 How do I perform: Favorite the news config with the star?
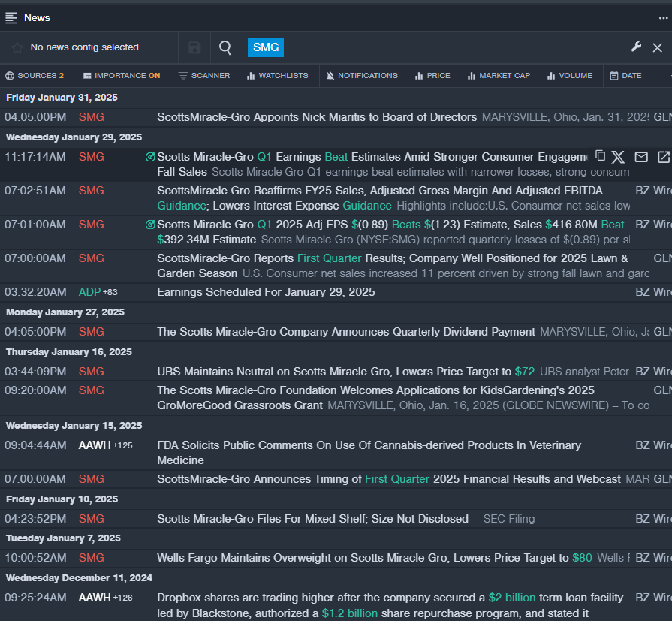[x=17, y=47]
